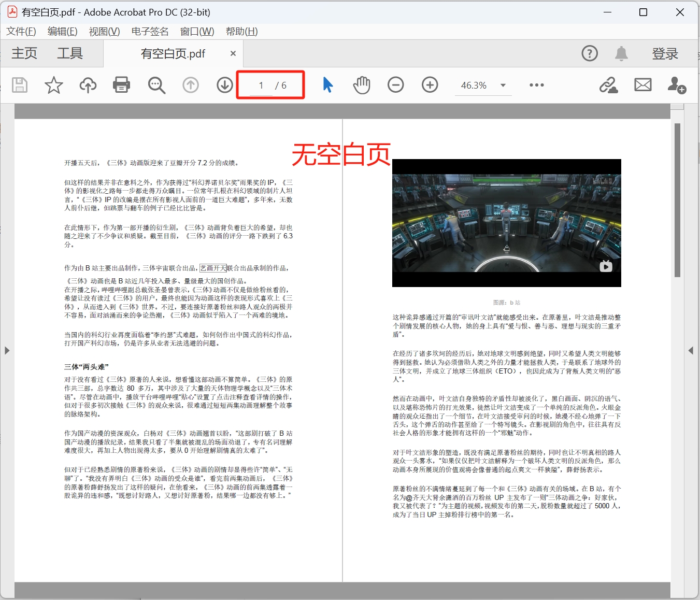
Task: Switch to the 主页 tab
Action: (24, 53)
